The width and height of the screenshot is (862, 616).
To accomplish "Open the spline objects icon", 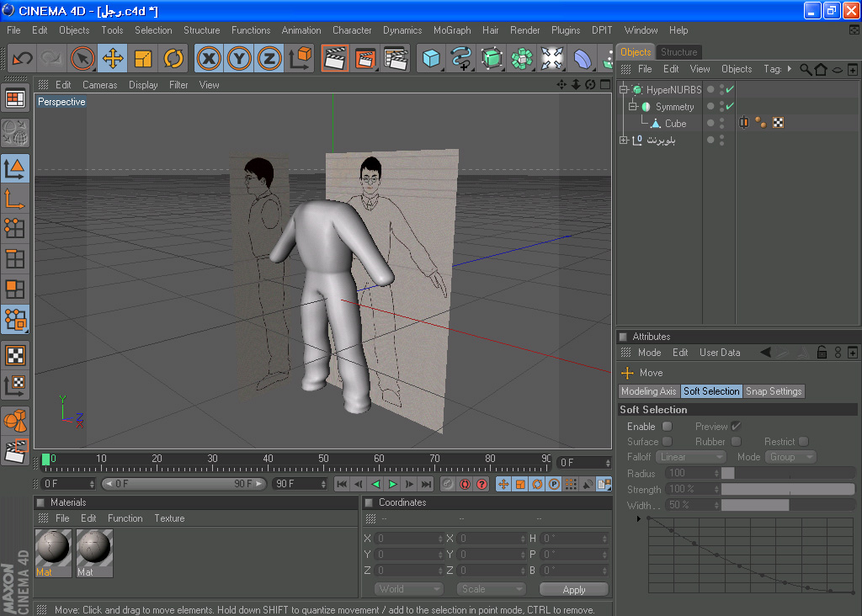I will [461, 58].
